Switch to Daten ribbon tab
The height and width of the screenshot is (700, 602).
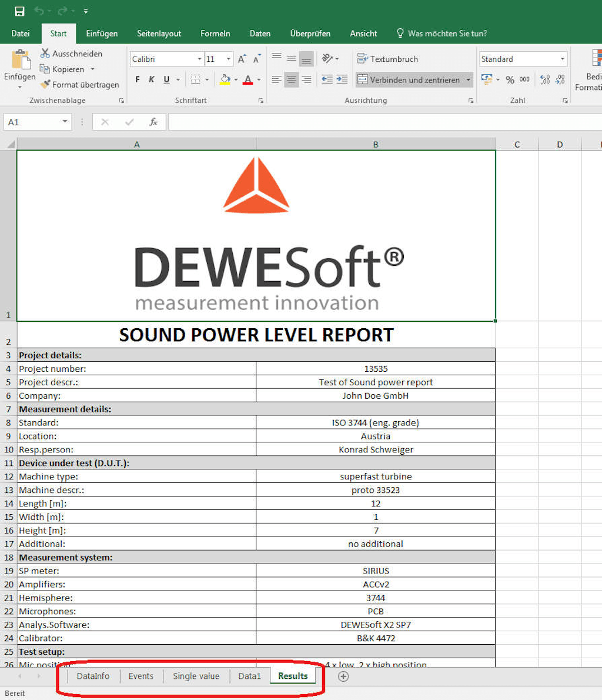tap(260, 34)
